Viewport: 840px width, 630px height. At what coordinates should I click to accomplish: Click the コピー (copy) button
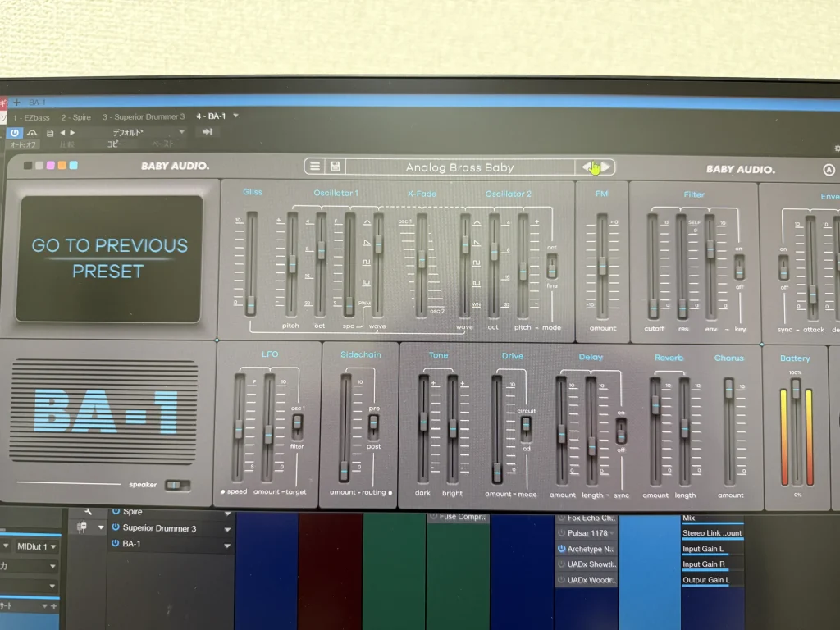pos(116,144)
